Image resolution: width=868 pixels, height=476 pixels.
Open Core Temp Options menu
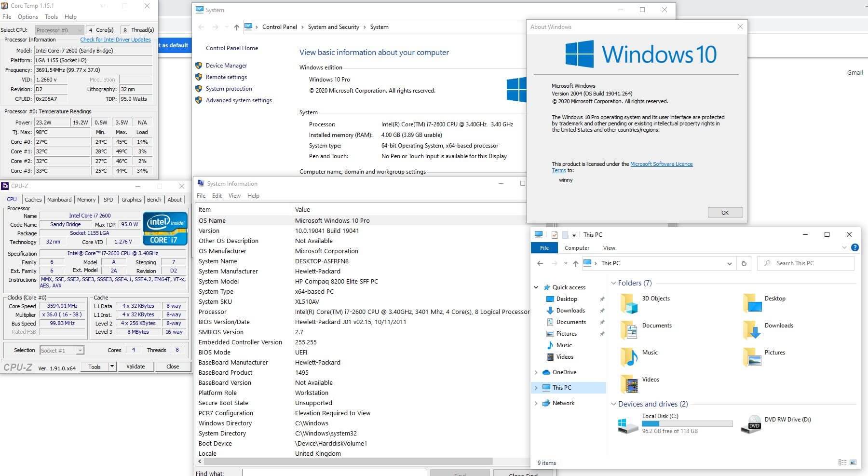pyautogui.click(x=28, y=17)
